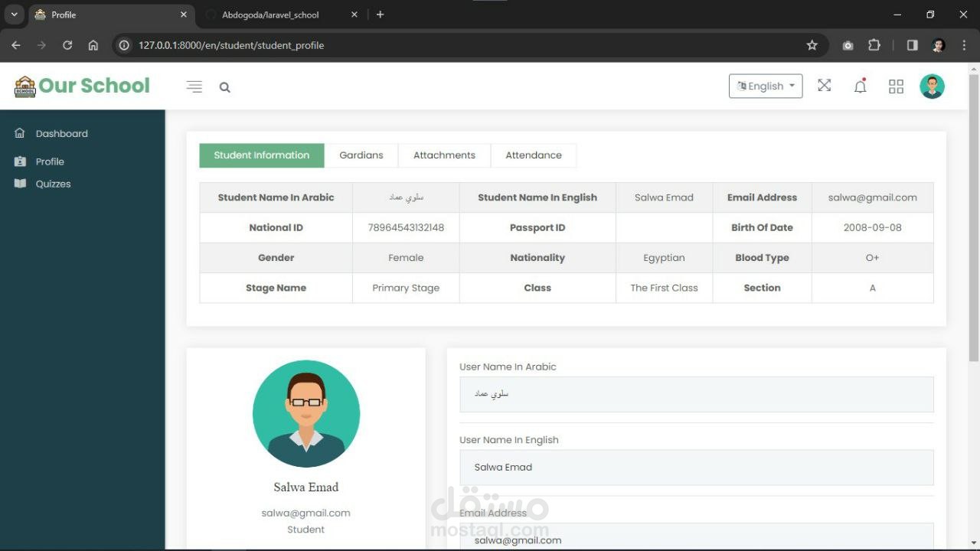Click the page vertical scrollbar

pos(973,218)
